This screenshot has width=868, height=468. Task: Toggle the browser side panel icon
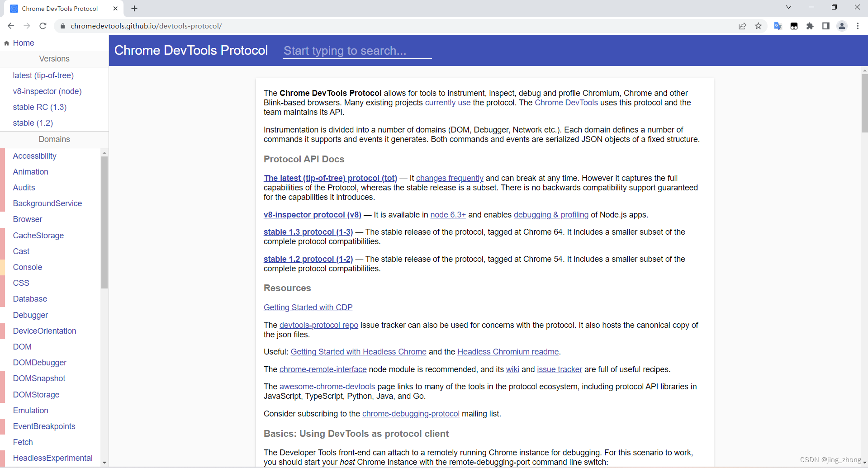pyautogui.click(x=825, y=26)
